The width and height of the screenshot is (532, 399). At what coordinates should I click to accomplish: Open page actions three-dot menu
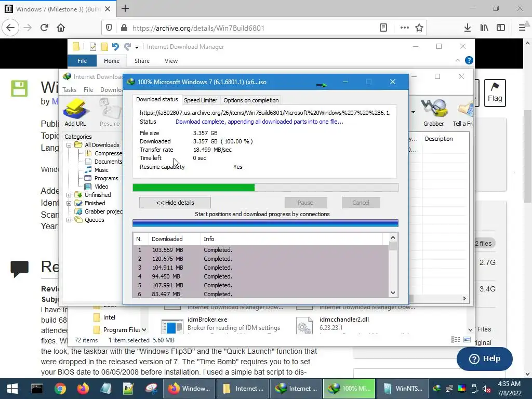coord(404,28)
